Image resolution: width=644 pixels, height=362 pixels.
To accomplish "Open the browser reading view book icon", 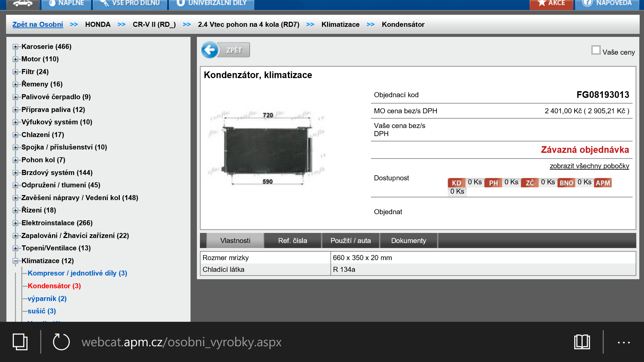I will tap(582, 342).
